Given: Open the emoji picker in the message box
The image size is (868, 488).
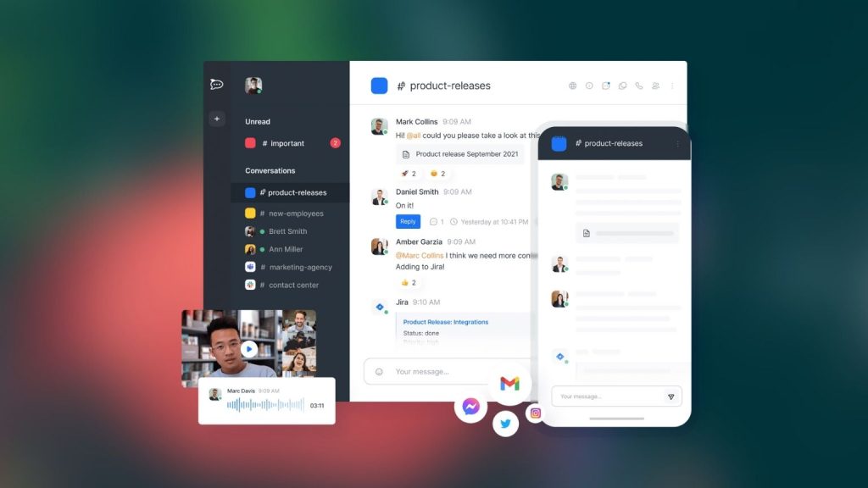Looking at the screenshot, I should pos(379,372).
